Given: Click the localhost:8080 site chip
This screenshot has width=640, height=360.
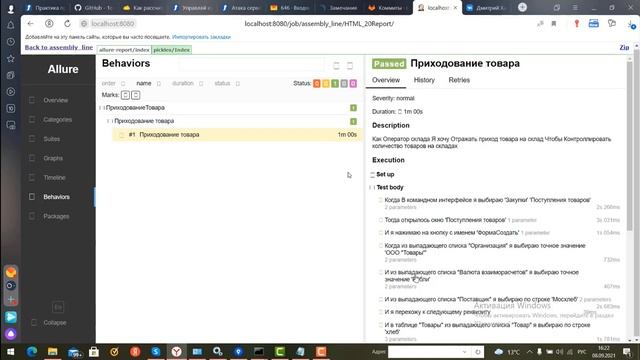Looking at the screenshot, I should click(108, 24).
